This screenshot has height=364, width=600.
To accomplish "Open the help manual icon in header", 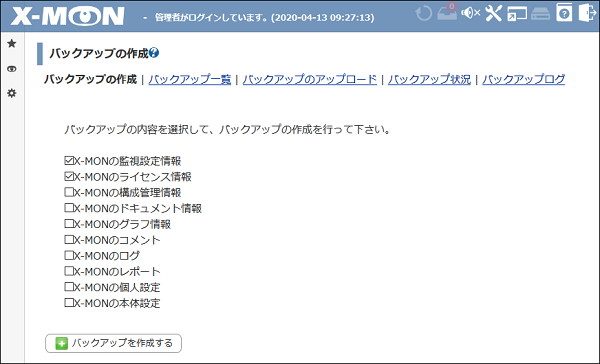I will point(564,13).
